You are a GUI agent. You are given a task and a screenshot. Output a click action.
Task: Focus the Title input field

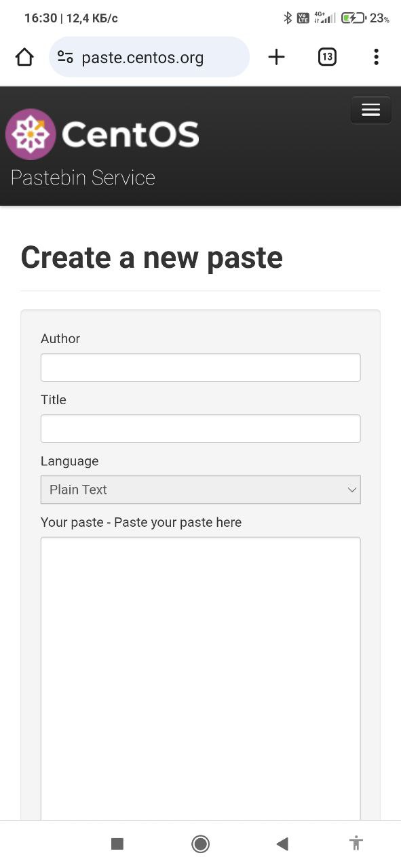pos(200,429)
